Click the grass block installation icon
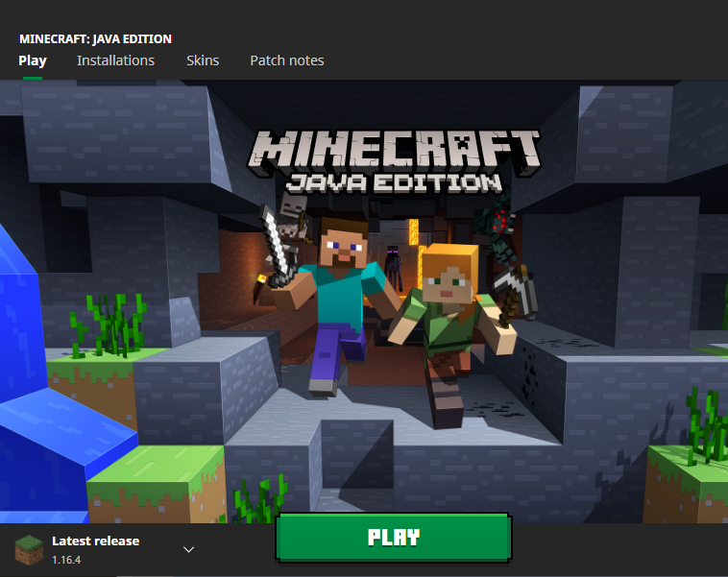This screenshot has width=728, height=577. point(29,550)
